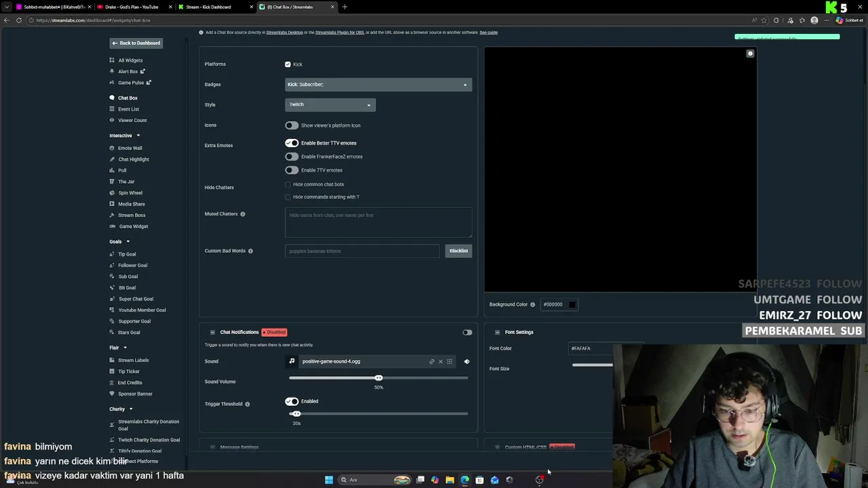
Task: Open the Badges Kick: Subscriber dropdown
Action: [378, 84]
